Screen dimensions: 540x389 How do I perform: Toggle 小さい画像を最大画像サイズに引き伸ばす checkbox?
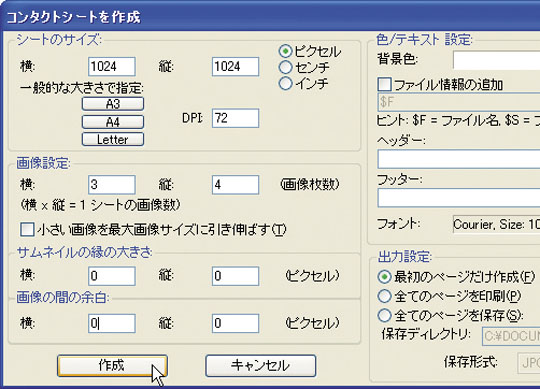(x=27, y=229)
